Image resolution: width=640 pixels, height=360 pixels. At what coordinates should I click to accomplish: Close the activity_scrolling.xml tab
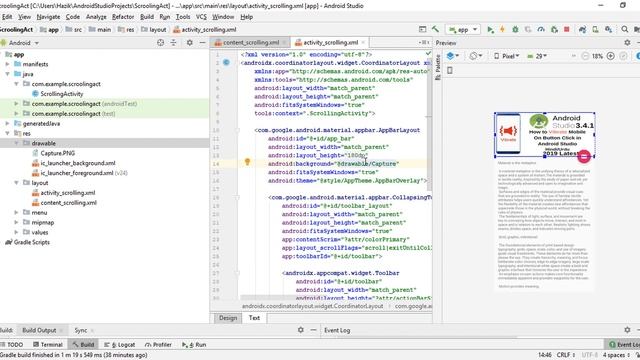(363, 42)
